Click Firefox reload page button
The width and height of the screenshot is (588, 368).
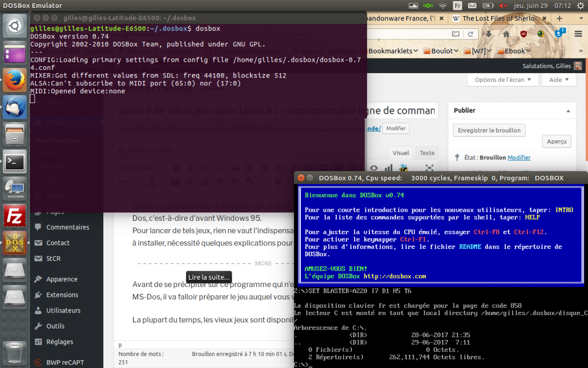471,34
